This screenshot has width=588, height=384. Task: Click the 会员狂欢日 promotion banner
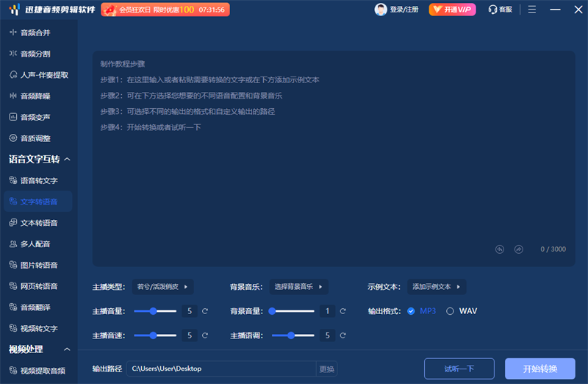point(165,10)
